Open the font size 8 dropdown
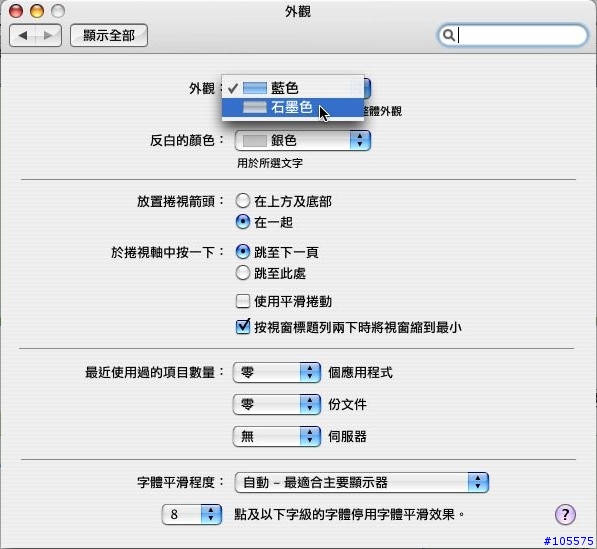 click(192, 514)
